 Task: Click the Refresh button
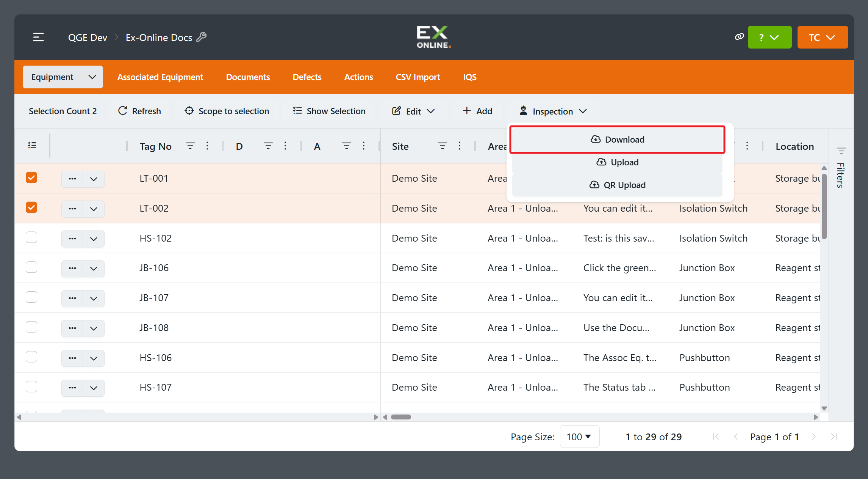[139, 111]
